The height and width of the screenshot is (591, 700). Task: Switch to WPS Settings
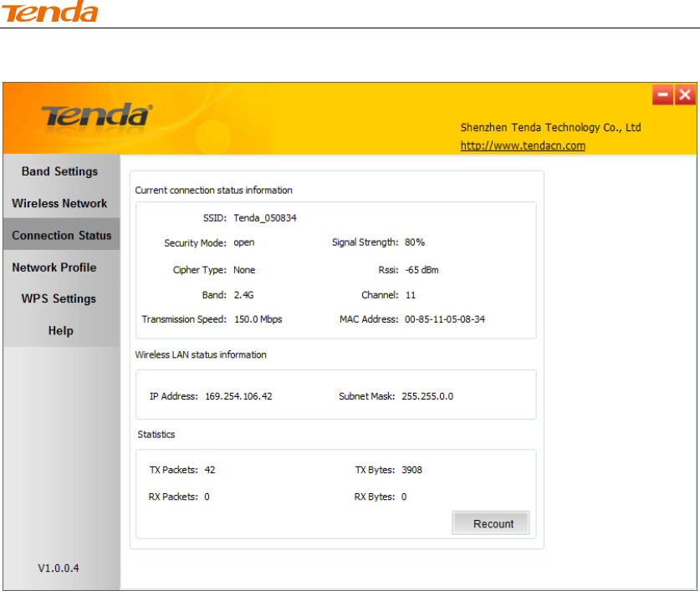coord(59,298)
